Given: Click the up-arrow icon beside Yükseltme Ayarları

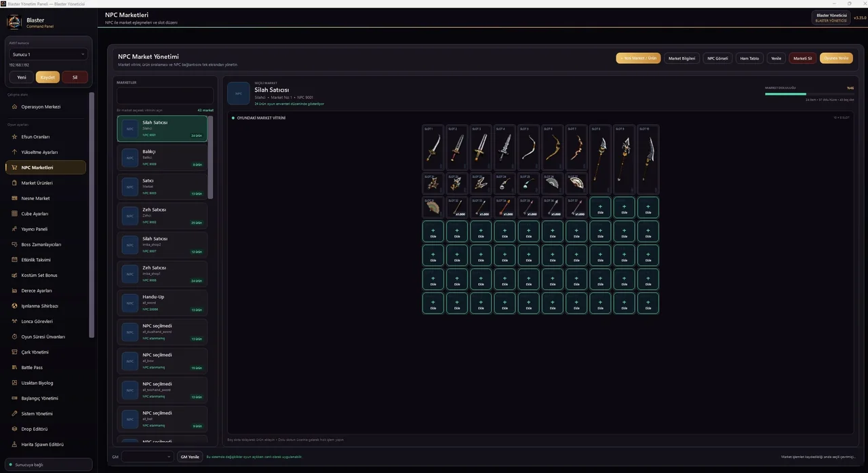Looking at the screenshot, I should point(14,152).
